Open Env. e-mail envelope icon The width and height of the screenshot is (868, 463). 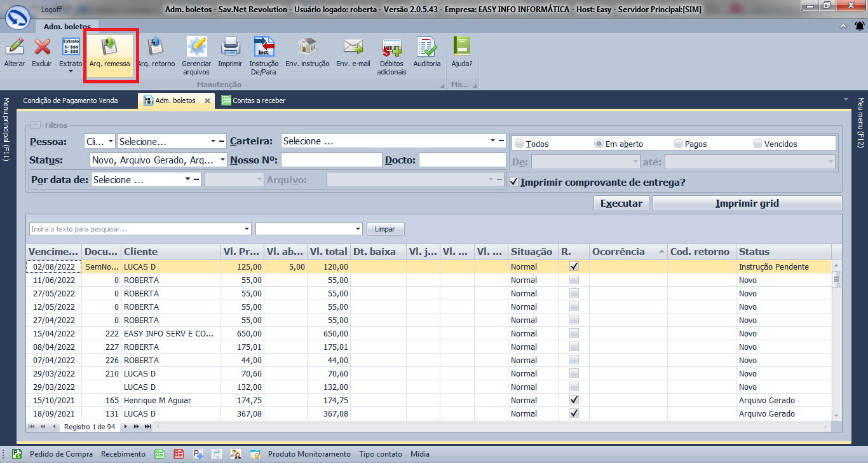pyautogui.click(x=353, y=47)
